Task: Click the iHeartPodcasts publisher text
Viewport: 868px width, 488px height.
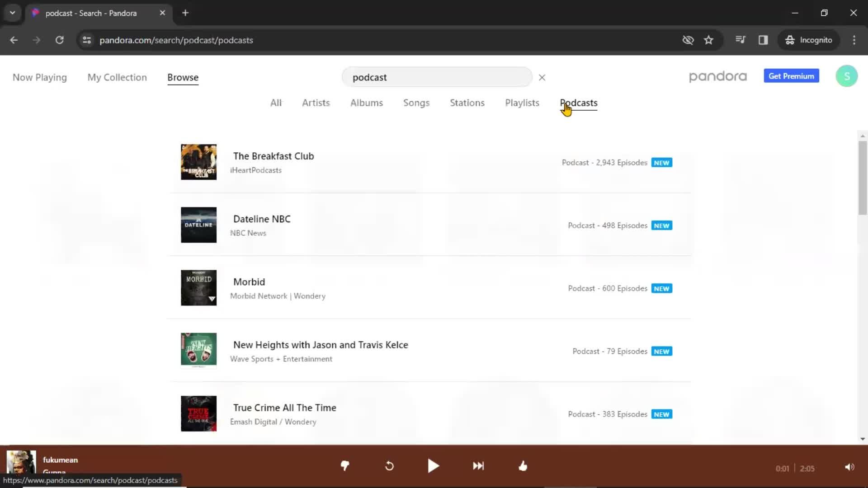Action: [256, 170]
